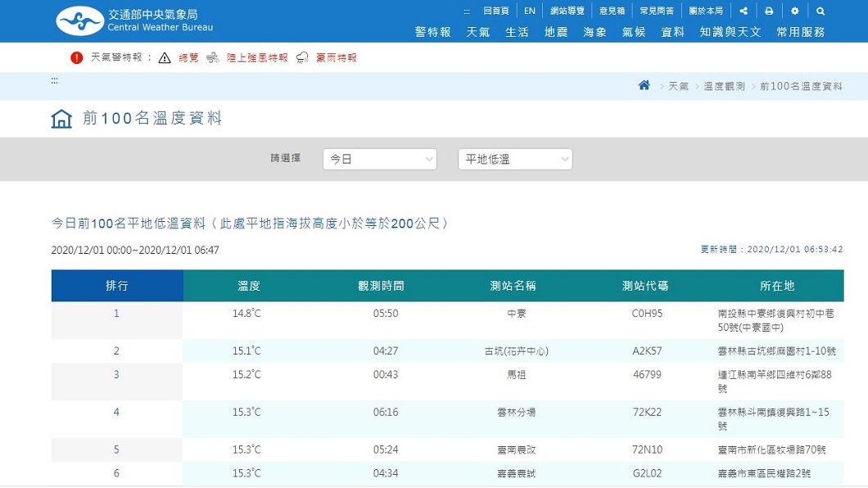Click the house icon beside page title
Viewport: 868px width, 488px height.
[61, 119]
